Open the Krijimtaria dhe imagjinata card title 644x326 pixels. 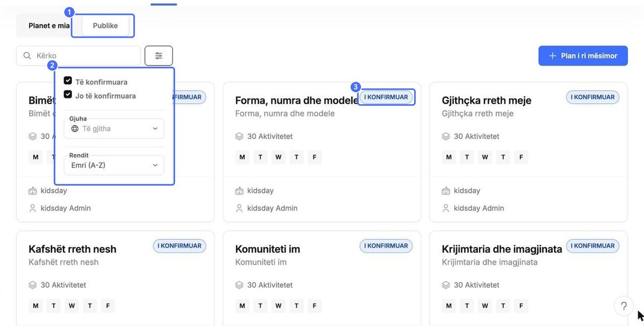point(502,249)
